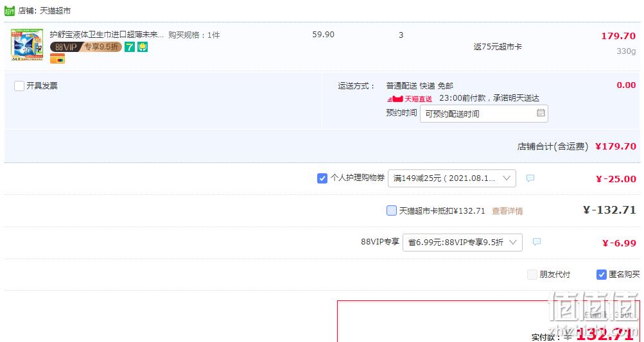Click the 可预约配送时间 schedule field
The height and width of the screenshot is (342, 644).
[484, 114]
